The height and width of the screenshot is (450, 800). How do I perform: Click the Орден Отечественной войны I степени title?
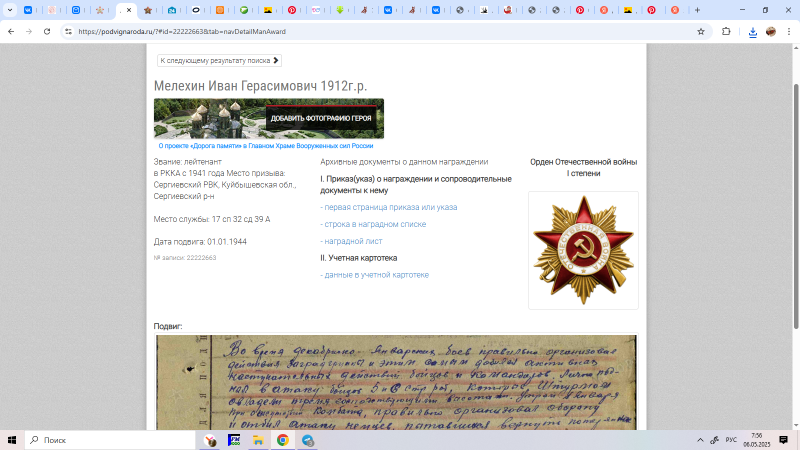point(583,167)
